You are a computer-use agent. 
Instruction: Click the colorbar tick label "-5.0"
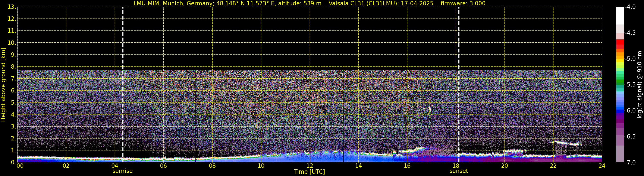[630, 59]
